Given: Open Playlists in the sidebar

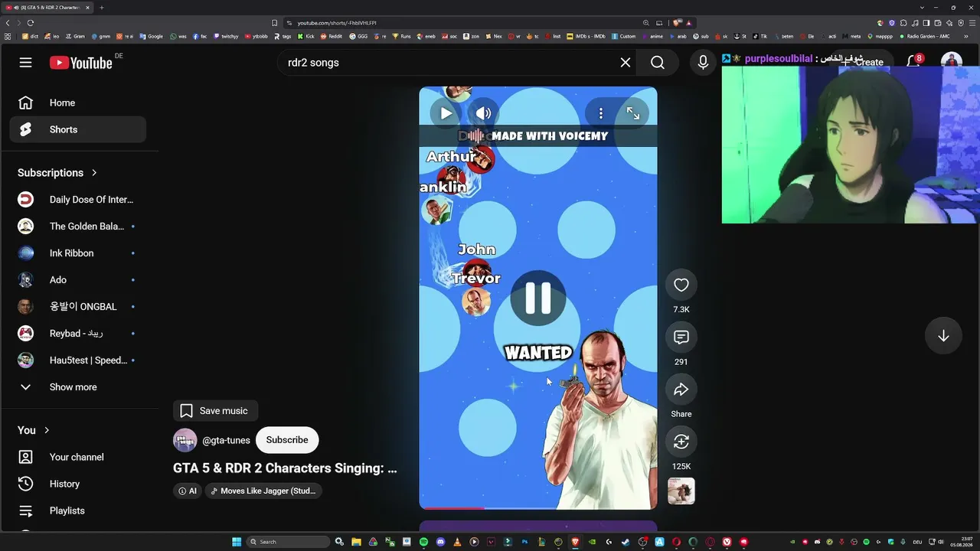Looking at the screenshot, I should (x=78, y=510).
